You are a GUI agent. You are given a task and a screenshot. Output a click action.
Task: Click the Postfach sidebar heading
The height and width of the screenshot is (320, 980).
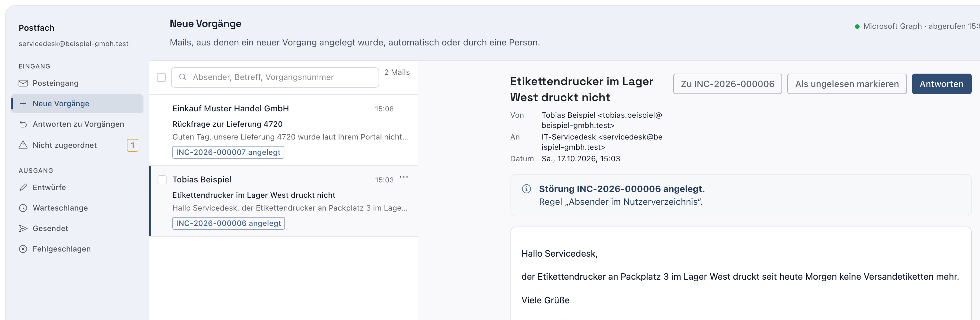click(37, 28)
